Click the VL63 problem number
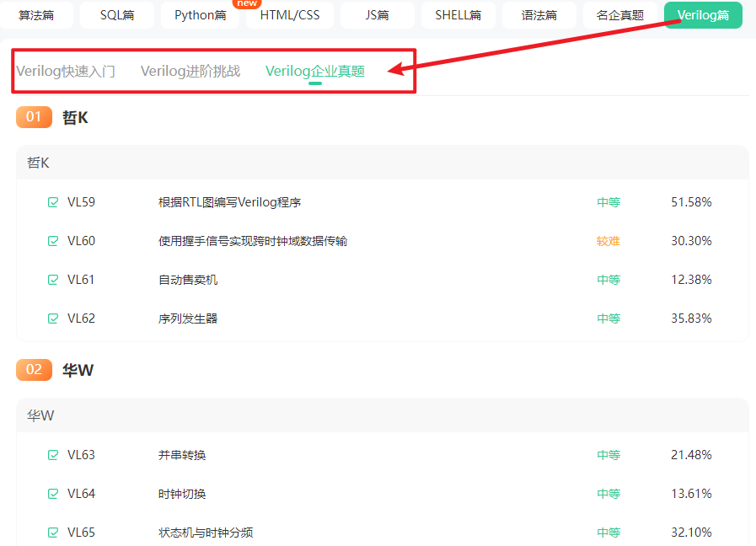Screen dimensions: 756x546 pos(81,454)
